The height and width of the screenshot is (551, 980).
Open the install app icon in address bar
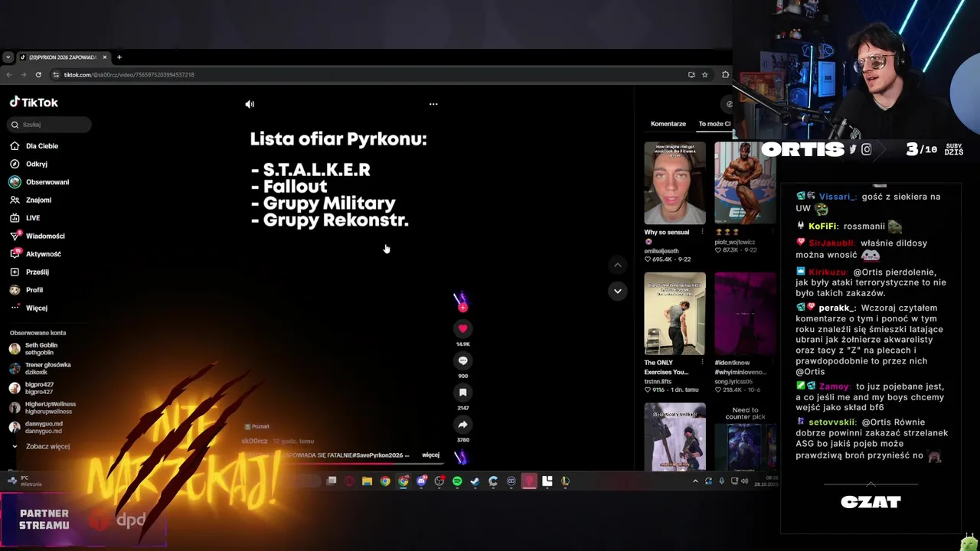click(691, 74)
